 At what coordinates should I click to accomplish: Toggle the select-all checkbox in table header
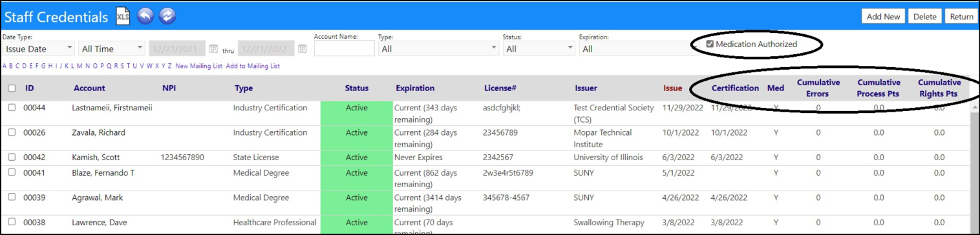(12, 88)
